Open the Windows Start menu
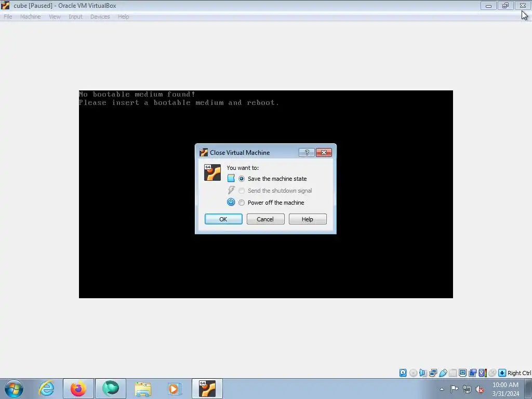The image size is (532, 399). (14, 389)
